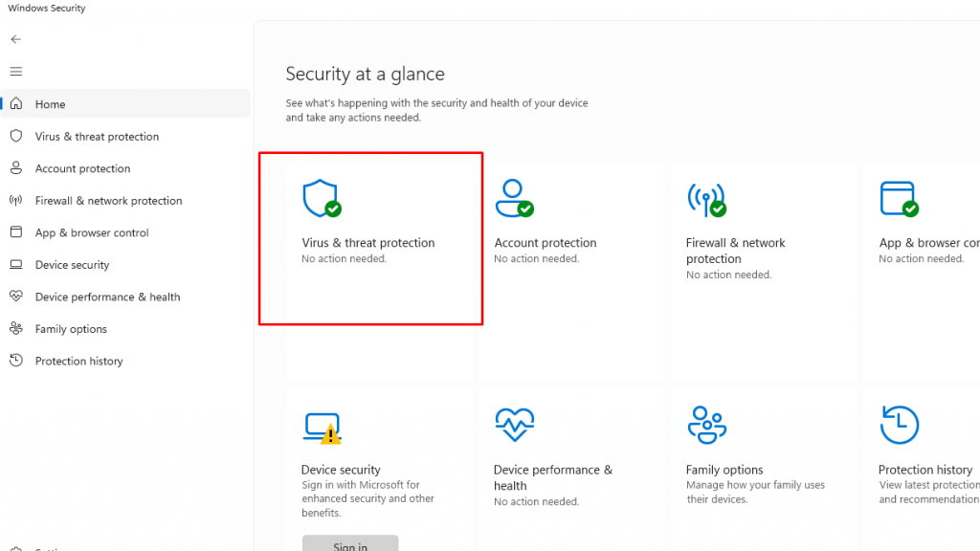Open the Device performance & health tile title
This screenshot has height=551, width=980.
pyautogui.click(x=553, y=477)
